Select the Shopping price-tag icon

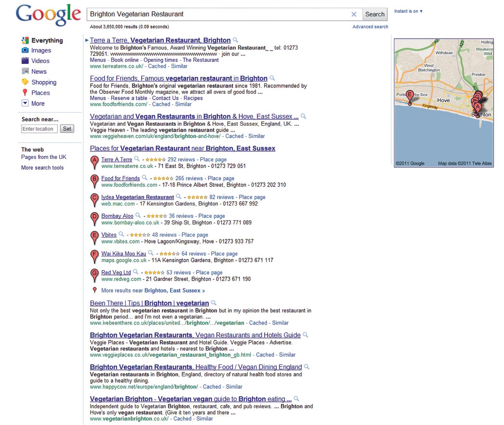[x=26, y=82]
